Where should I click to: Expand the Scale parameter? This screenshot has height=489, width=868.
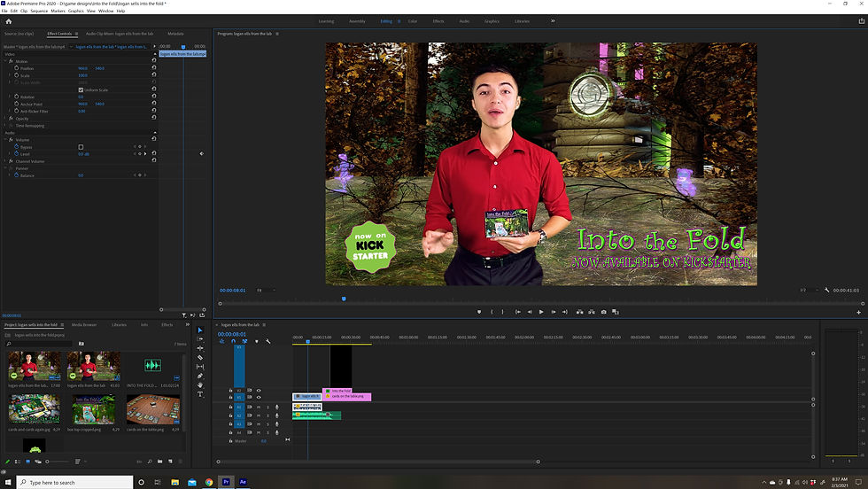coord(10,75)
